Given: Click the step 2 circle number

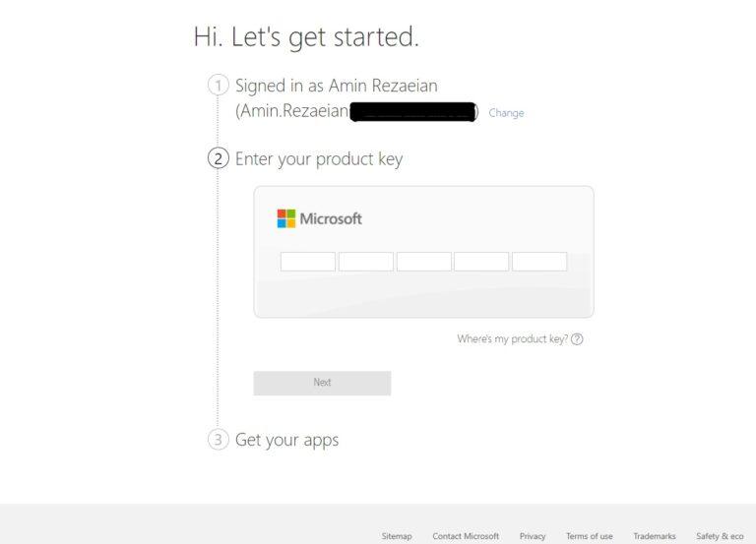Looking at the screenshot, I should point(218,158).
